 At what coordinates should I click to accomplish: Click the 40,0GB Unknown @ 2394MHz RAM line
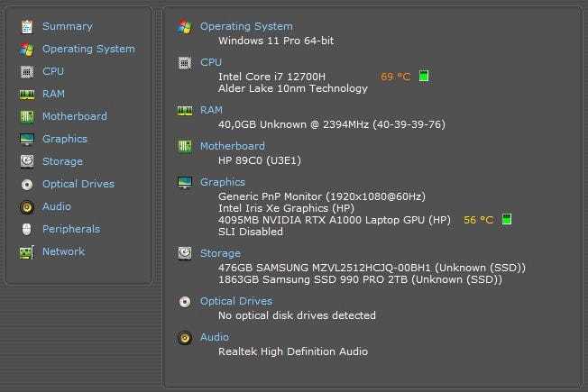click(332, 124)
